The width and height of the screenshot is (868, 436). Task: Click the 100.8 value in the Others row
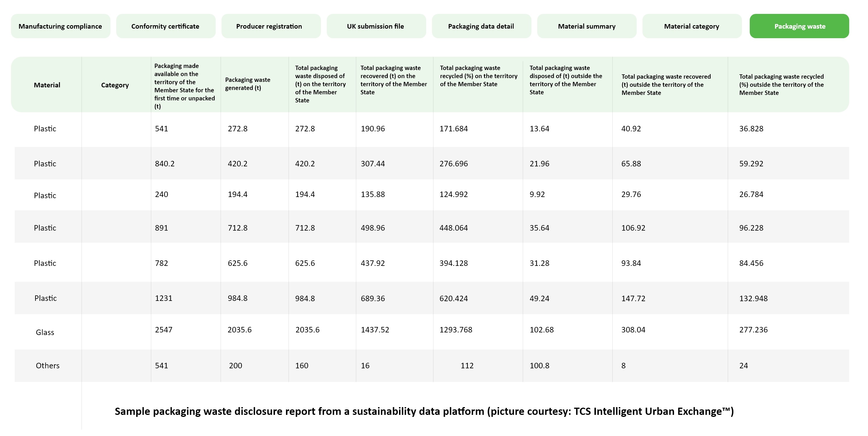click(539, 365)
